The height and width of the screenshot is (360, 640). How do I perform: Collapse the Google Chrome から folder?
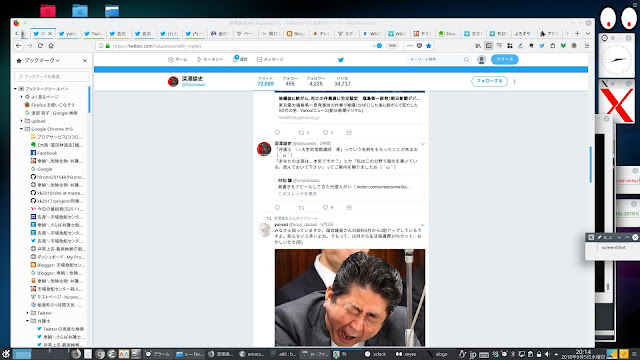coord(22,129)
